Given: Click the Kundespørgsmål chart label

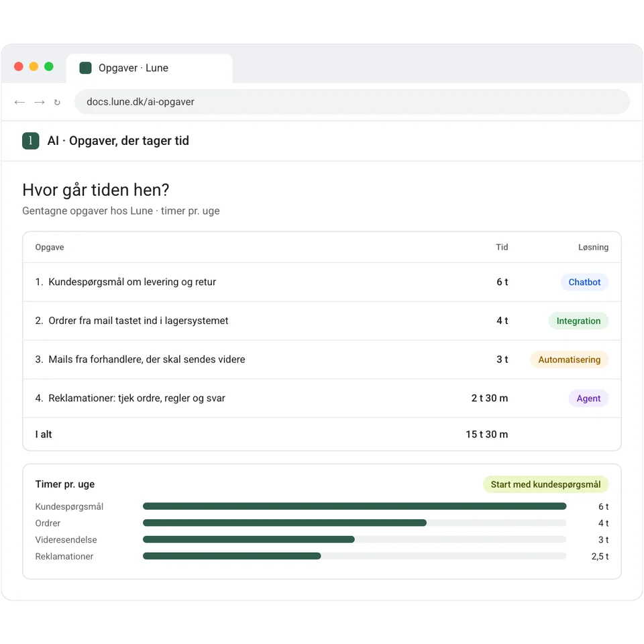Looking at the screenshot, I should tap(69, 507).
